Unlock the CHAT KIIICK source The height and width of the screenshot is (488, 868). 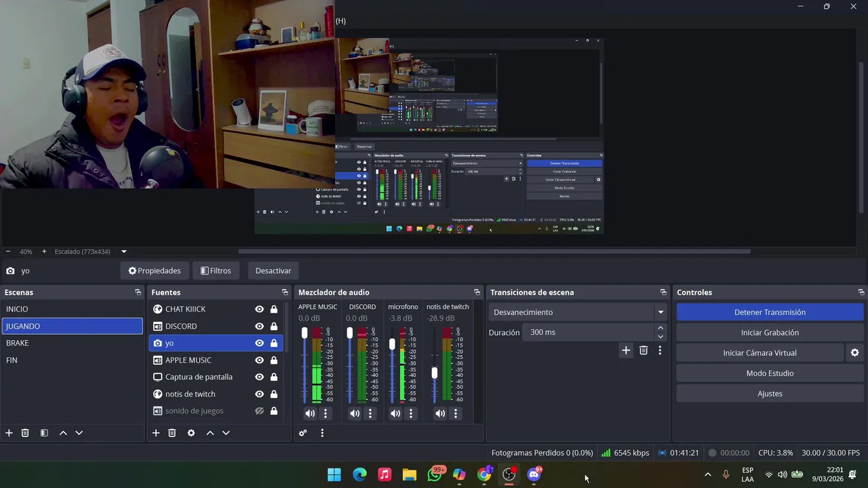click(x=274, y=309)
